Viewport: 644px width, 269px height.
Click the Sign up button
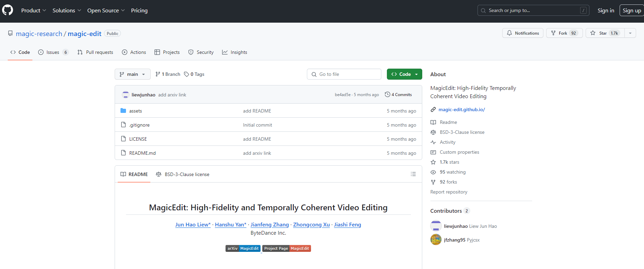click(632, 11)
